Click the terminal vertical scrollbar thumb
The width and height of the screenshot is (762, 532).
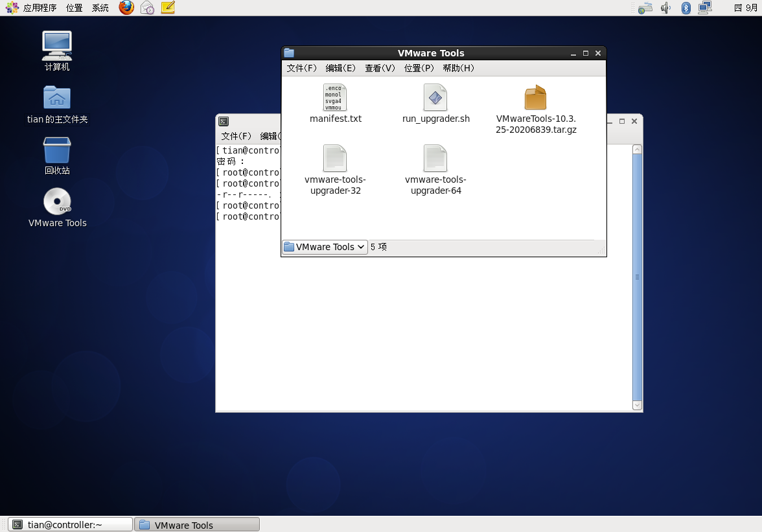tap(637, 277)
